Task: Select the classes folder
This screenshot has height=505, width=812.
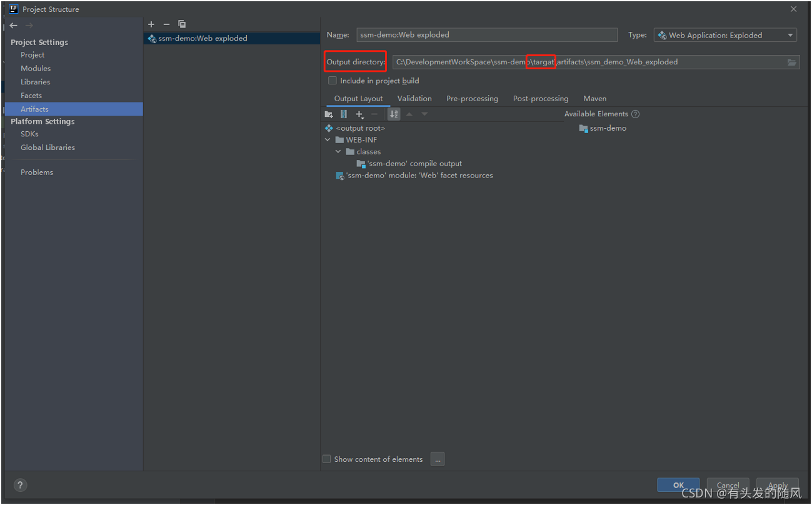Action: (363, 152)
